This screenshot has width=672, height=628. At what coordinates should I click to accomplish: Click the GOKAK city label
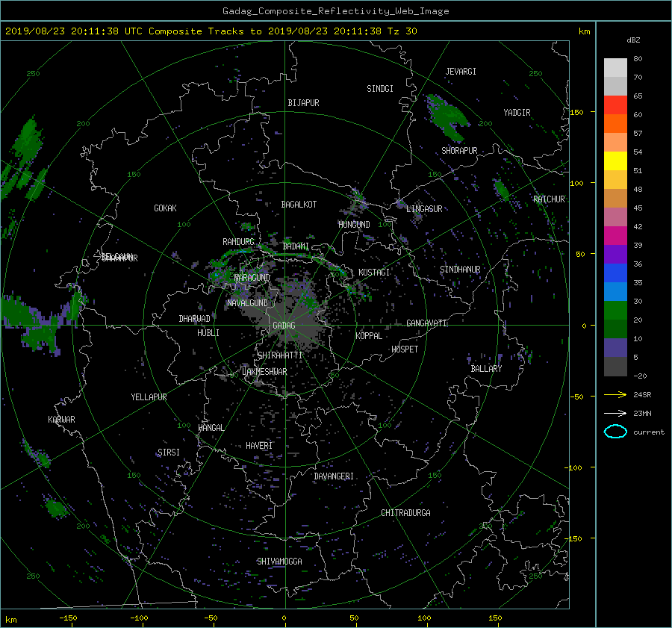[165, 208]
